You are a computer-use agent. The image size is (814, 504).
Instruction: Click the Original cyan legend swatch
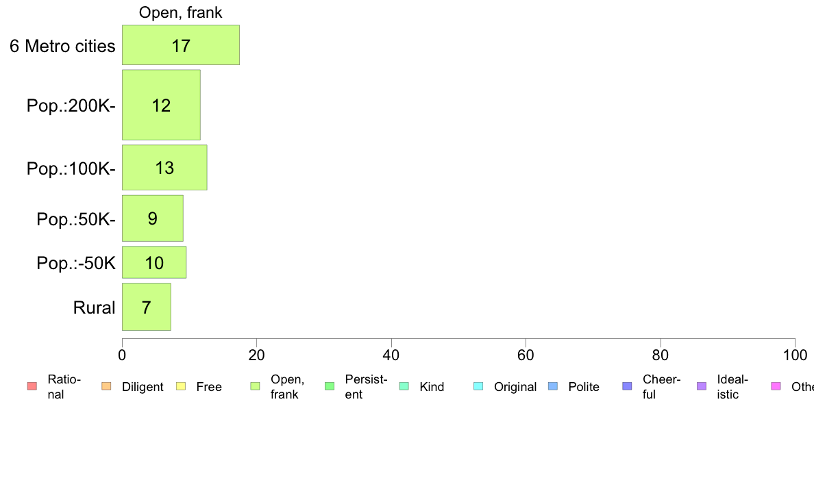[x=479, y=386]
